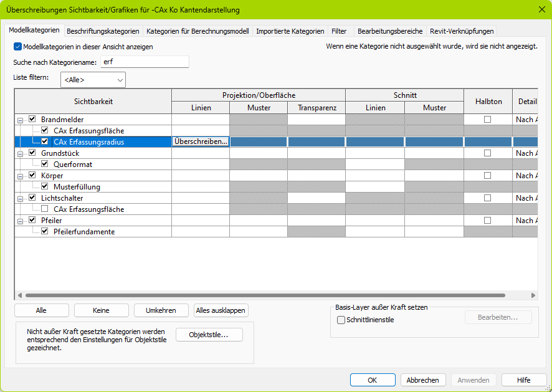Switch to Beschriftungskategorien tab
This screenshot has width=552, height=392.
pos(103,31)
